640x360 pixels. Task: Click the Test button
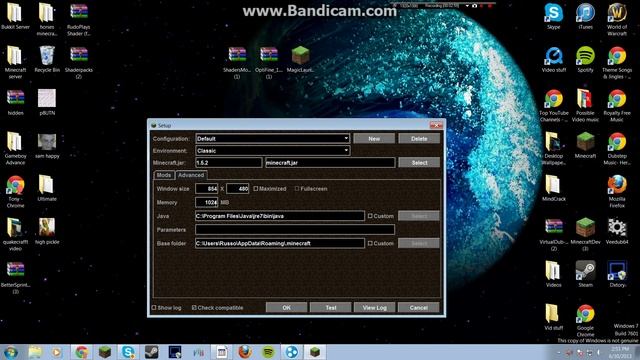tap(331, 307)
